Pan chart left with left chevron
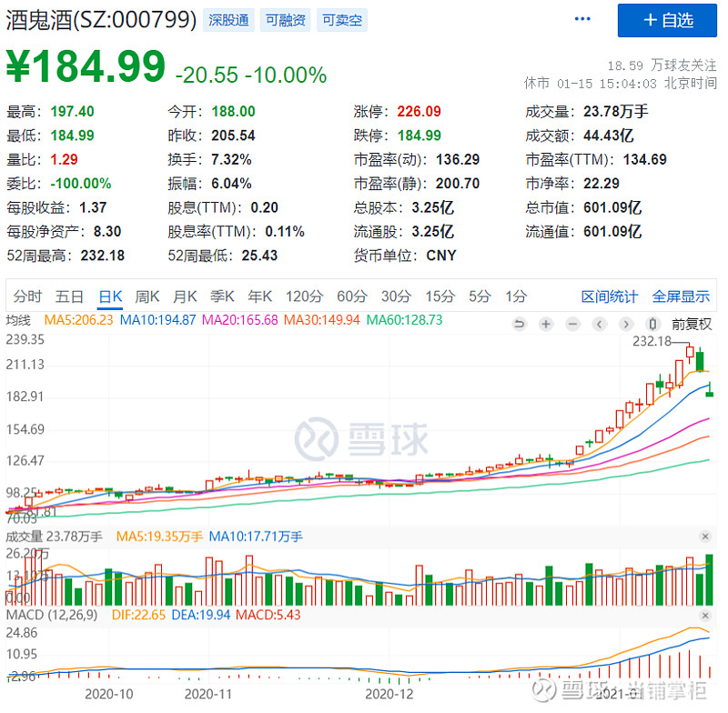Viewport: 728px width, 713px height. pyautogui.click(x=600, y=324)
